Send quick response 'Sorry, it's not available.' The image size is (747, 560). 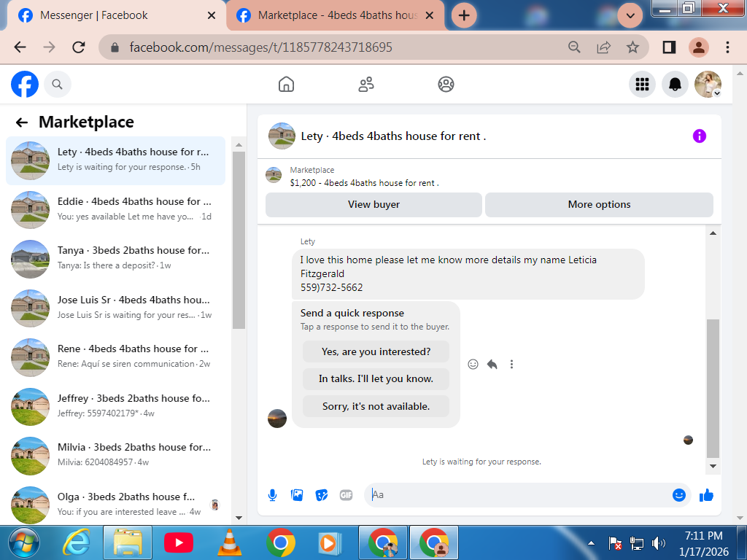point(376,407)
